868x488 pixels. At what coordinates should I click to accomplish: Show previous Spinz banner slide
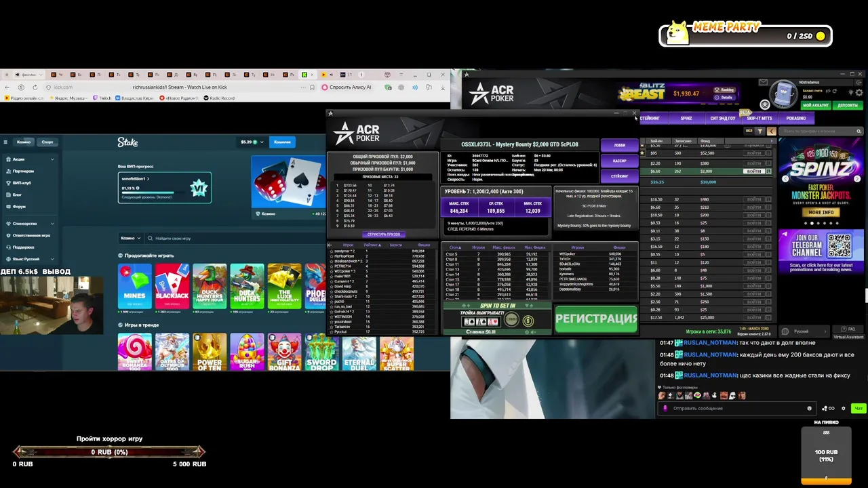(785, 179)
